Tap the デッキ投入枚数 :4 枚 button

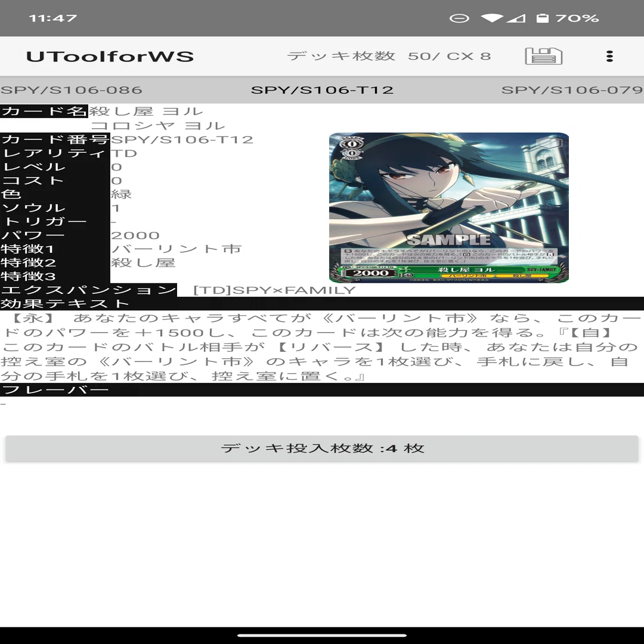(x=322, y=448)
